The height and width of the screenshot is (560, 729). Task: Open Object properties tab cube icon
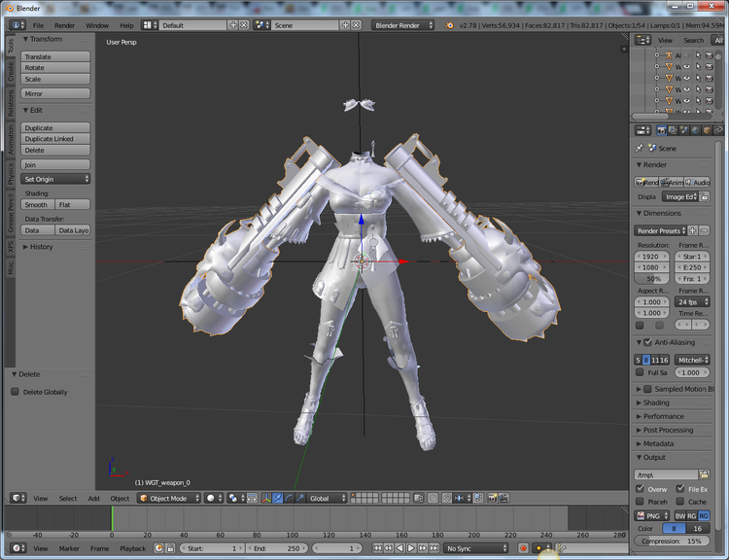(x=707, y=130)
